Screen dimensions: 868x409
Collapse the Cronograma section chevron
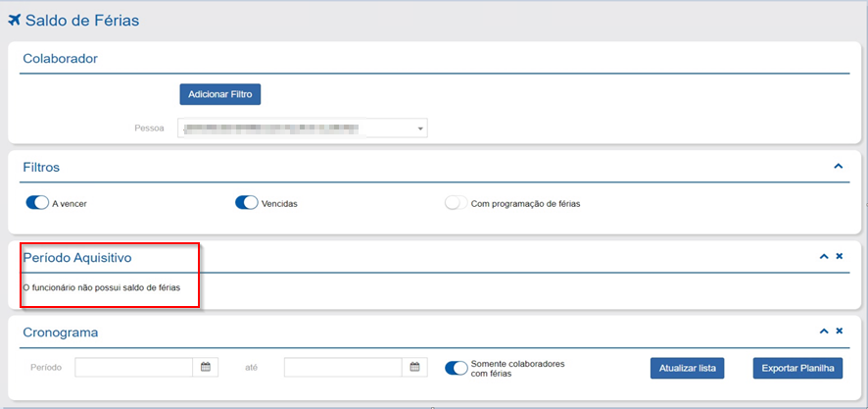(x=824, y=332)
